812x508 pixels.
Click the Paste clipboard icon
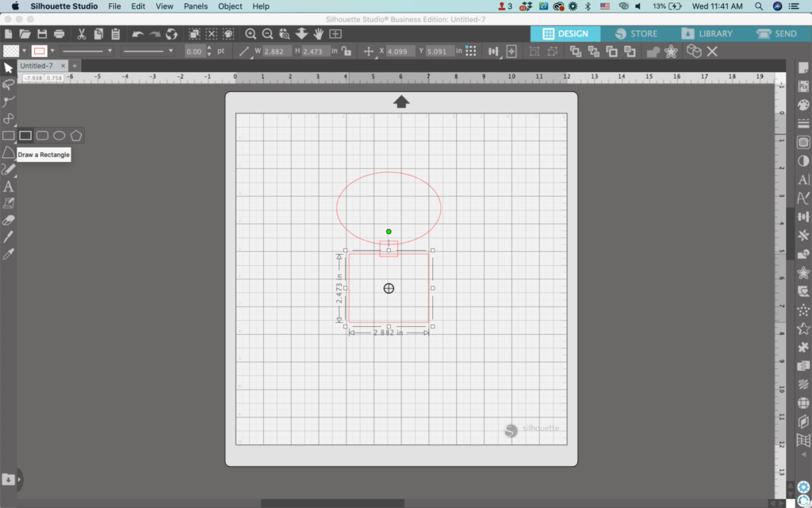116,34
